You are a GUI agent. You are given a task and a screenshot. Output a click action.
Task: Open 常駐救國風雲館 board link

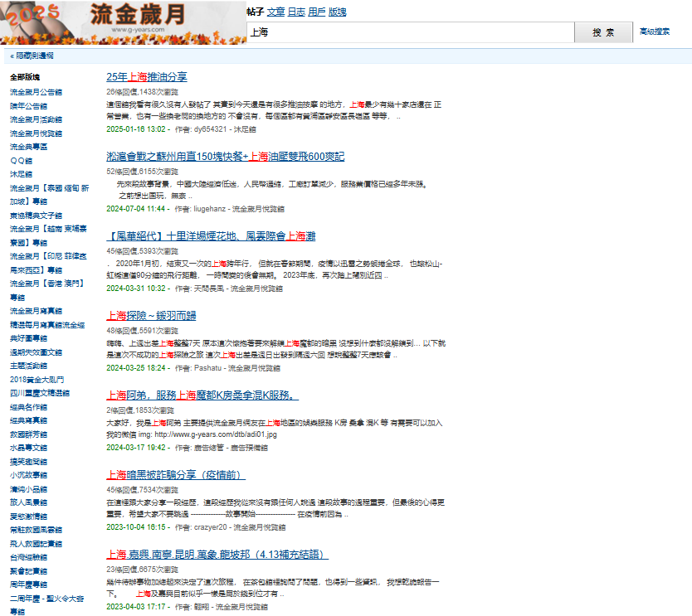(x=37, y=530)
